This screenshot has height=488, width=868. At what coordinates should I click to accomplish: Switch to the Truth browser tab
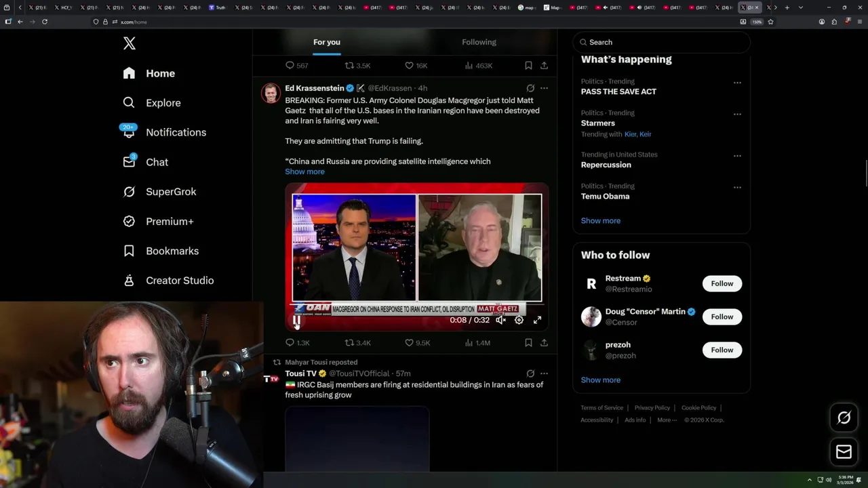(218, 7)
